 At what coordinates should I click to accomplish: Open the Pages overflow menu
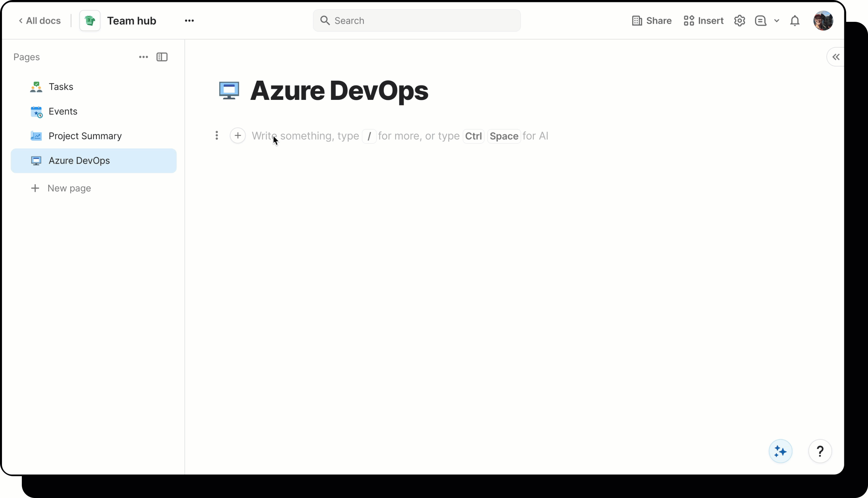click(x=143, y=57)
